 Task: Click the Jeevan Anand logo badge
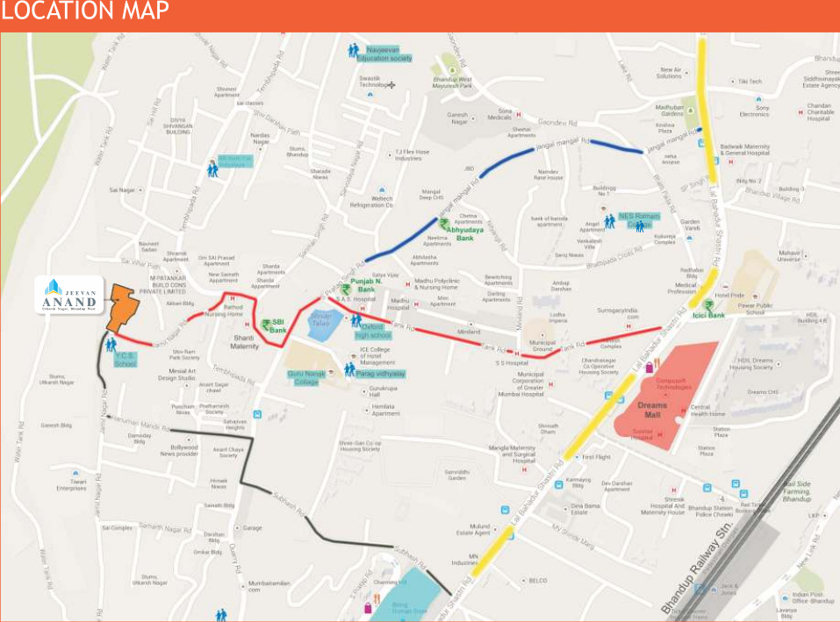click(x=69, y=295)
